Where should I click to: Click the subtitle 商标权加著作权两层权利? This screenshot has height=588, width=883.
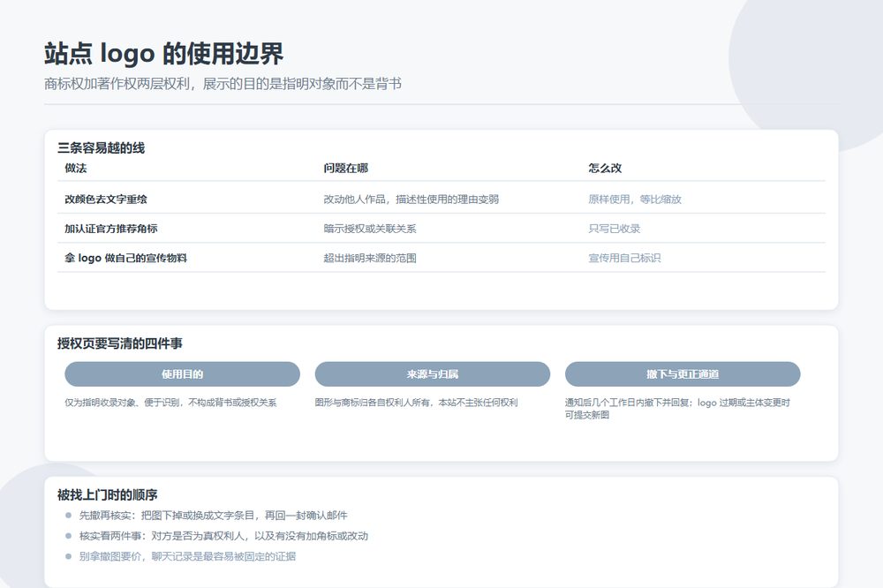click(x=223, y=84)
